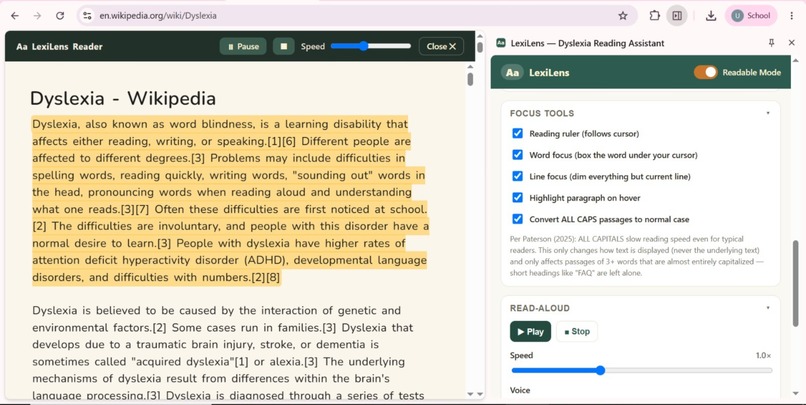View site information icon in address bar
This screenshot has height=405, width=806.
pyautogui.click(x=87, y=16)
